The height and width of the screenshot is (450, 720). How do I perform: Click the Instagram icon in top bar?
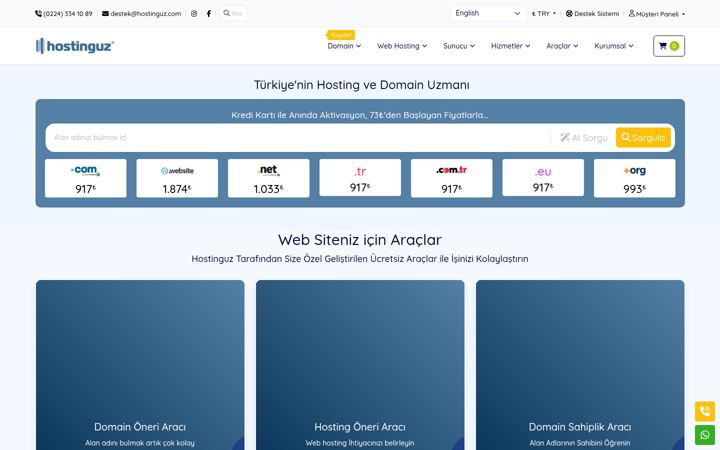(194, 14)
